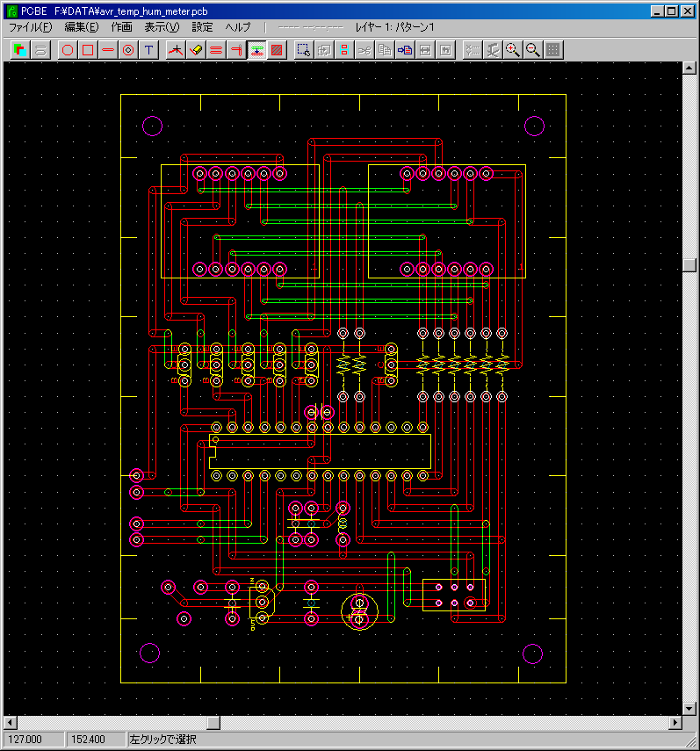Click the copy documents icon

click(385, 50)
